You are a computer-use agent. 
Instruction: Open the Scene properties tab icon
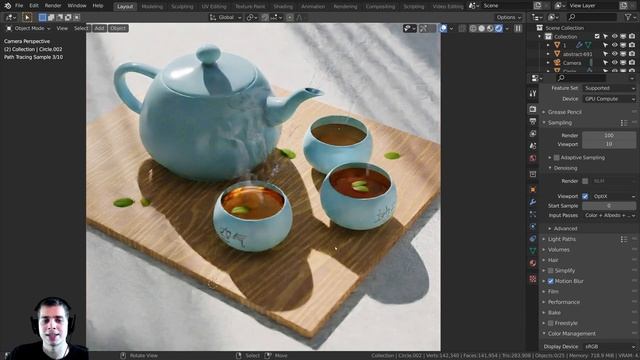click(533, 146)
